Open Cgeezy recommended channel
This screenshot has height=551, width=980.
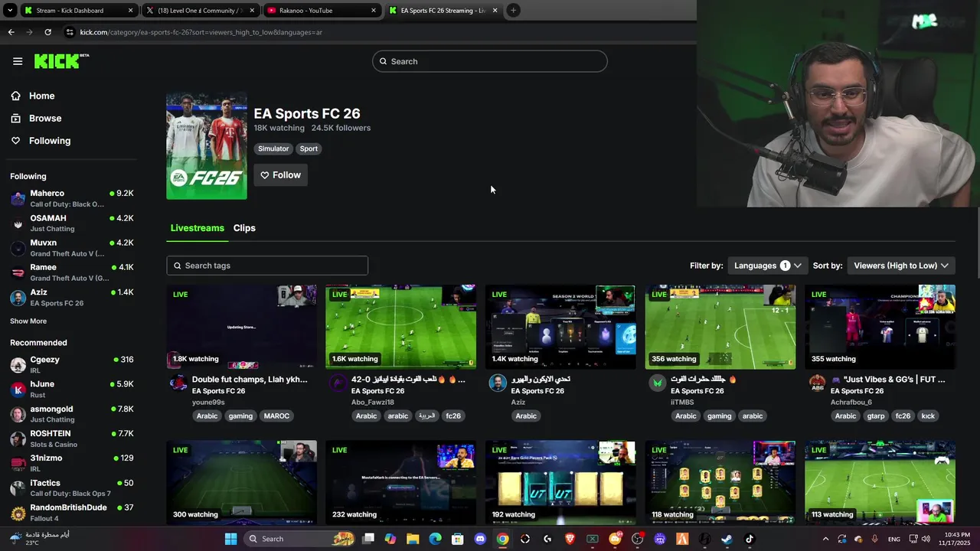click(x=72, y=364)
